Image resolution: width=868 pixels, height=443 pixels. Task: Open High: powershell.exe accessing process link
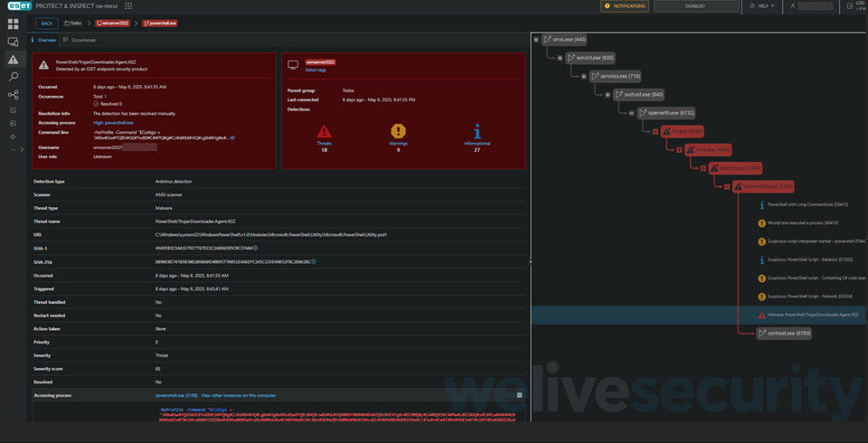[x=114, y=122]
